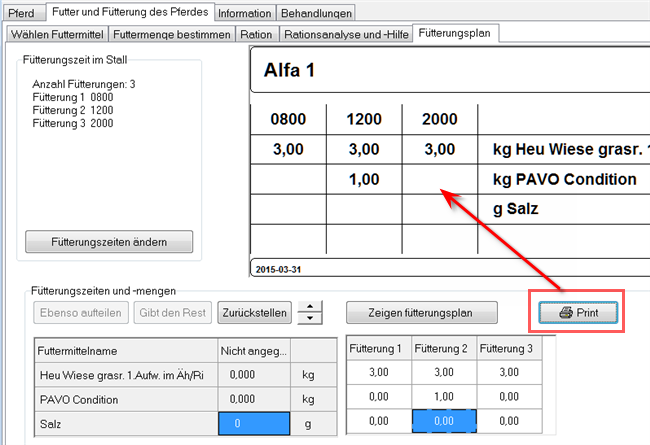
Task: Click the Futtermittelname column header
Action: coord(126,351)
